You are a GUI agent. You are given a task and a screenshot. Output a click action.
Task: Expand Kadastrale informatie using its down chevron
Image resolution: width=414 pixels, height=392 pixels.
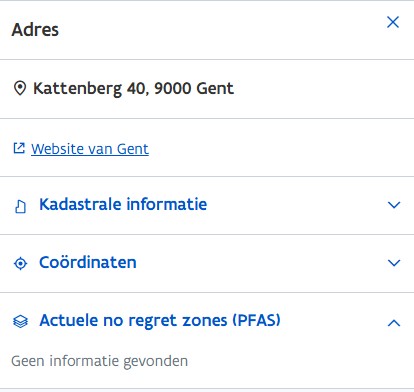(x=394, y=205)
